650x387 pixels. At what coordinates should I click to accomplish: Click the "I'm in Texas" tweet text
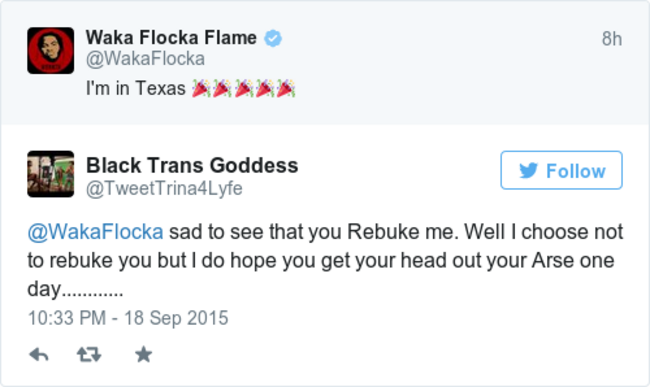pyautogui.click(x=136, y=88)
